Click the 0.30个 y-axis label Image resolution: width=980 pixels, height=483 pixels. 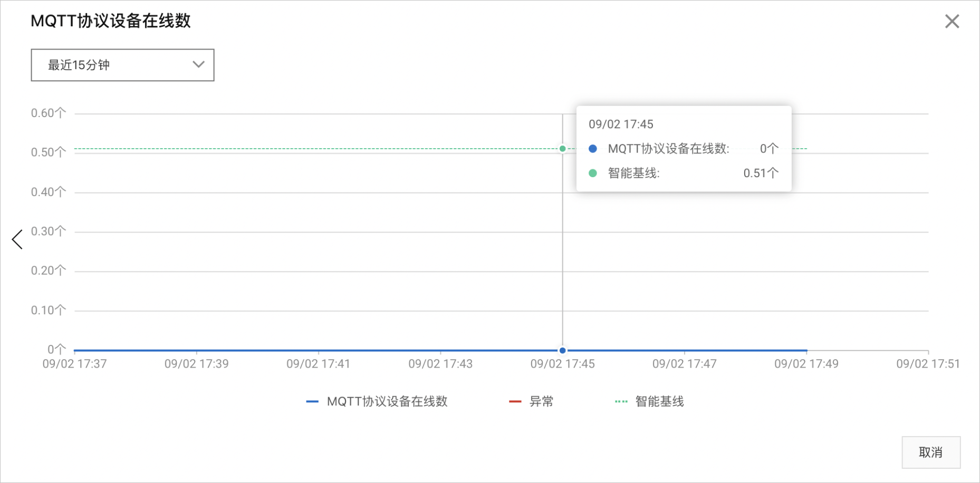49,231
